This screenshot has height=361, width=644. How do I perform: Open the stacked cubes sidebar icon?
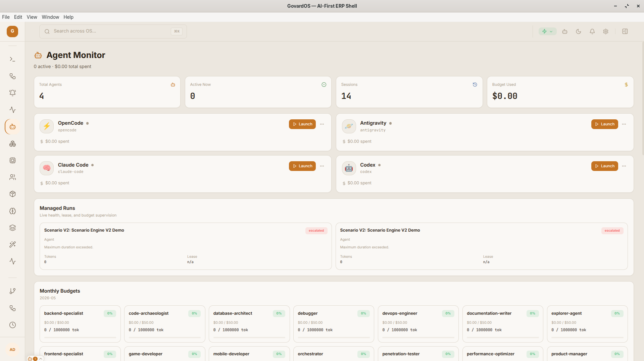pyautogui.click(x=12, y=143)
